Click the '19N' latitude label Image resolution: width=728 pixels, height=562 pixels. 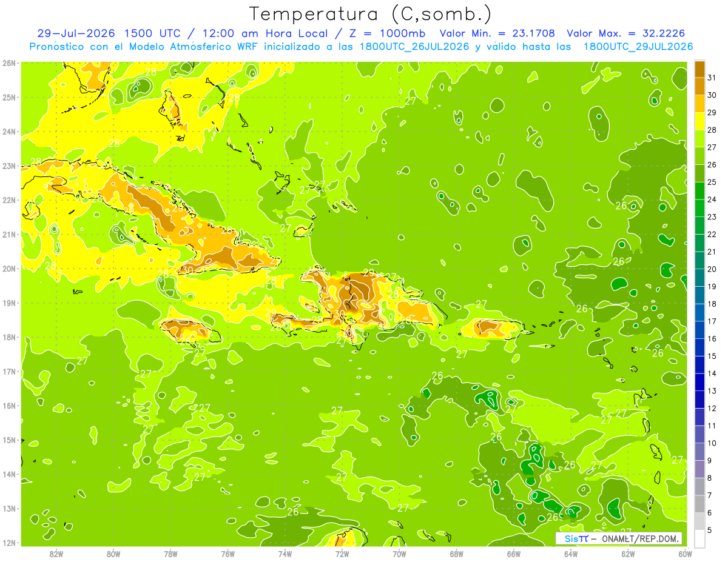point(8,303)
